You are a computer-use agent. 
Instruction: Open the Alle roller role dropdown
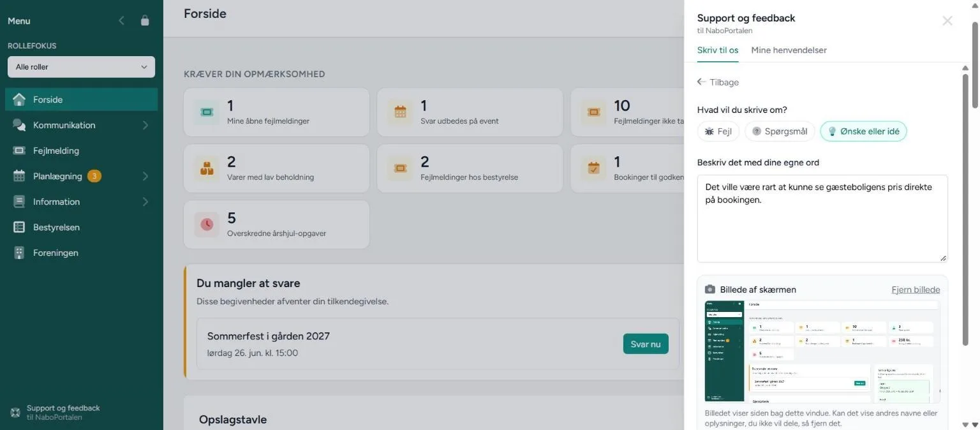(82, 67)
